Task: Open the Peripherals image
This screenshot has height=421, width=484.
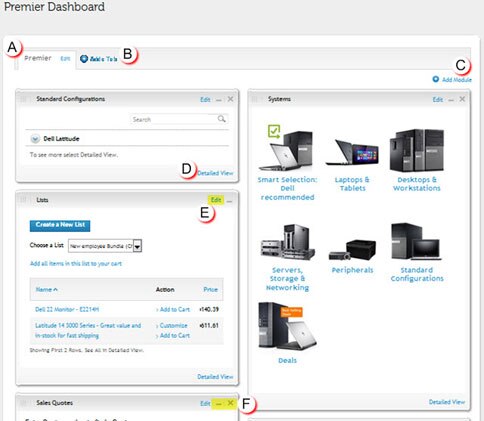Action: tap(352, 250)
